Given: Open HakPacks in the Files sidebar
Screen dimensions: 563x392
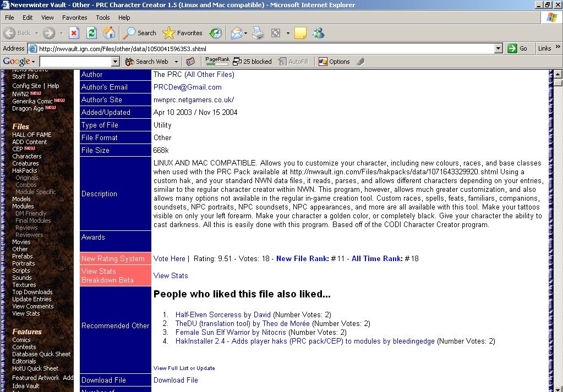Looking at the screenshot, I should 24,170.
